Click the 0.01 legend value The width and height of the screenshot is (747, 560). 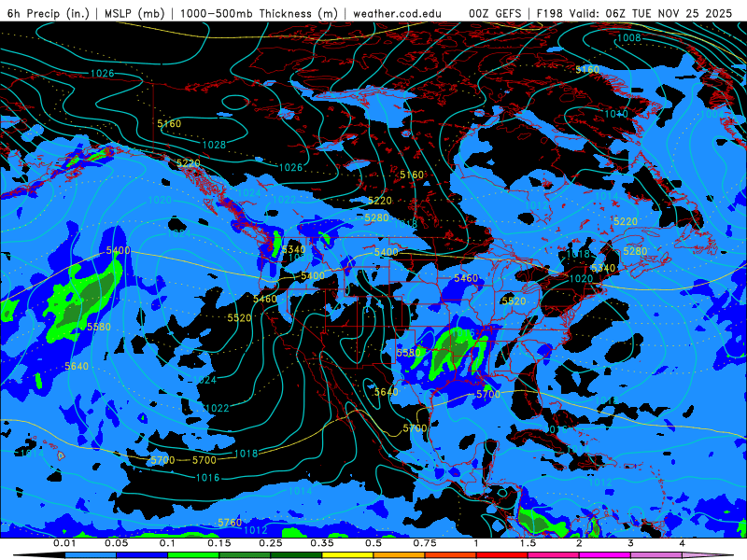[64, 543]
